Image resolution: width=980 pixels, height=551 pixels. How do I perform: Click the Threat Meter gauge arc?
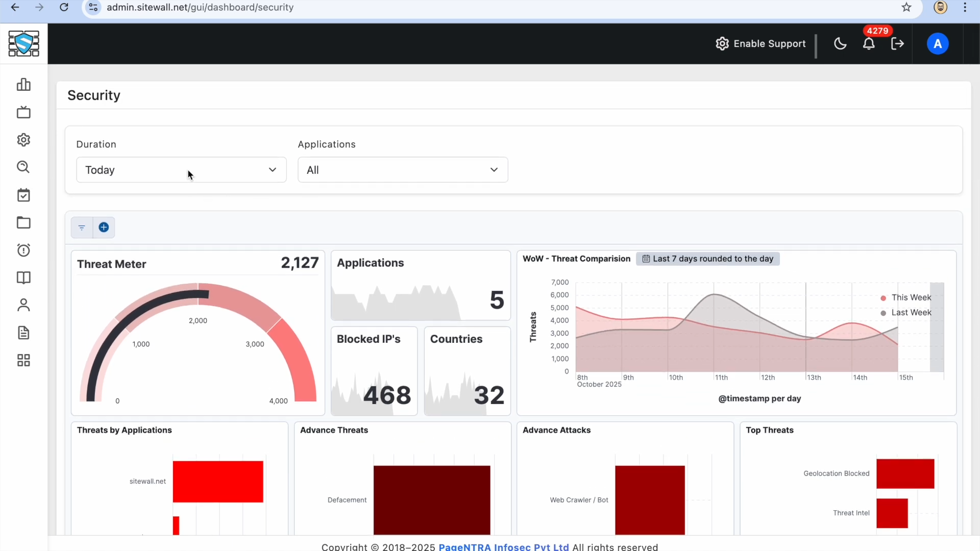click(198, 342)
